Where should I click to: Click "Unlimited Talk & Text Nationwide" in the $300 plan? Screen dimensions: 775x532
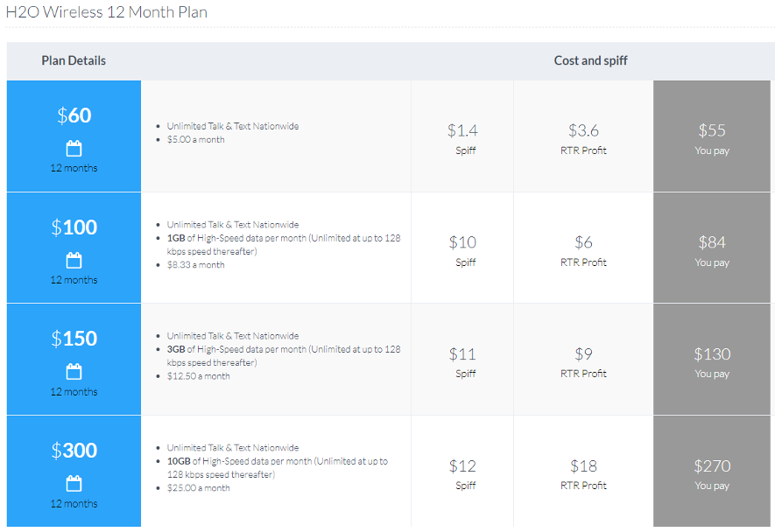click(233, 448)
